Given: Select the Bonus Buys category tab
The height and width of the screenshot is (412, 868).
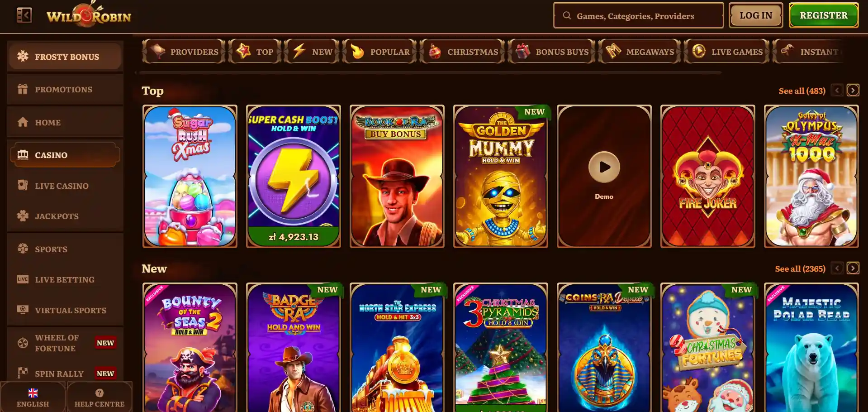Looking at the screenshot, I should [x=551, y=52].
